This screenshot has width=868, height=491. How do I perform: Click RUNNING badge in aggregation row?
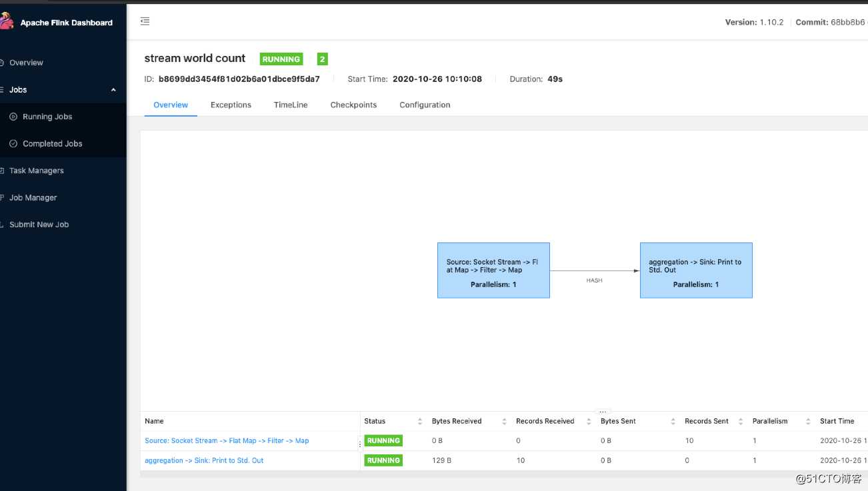click(x=383, y=460)
